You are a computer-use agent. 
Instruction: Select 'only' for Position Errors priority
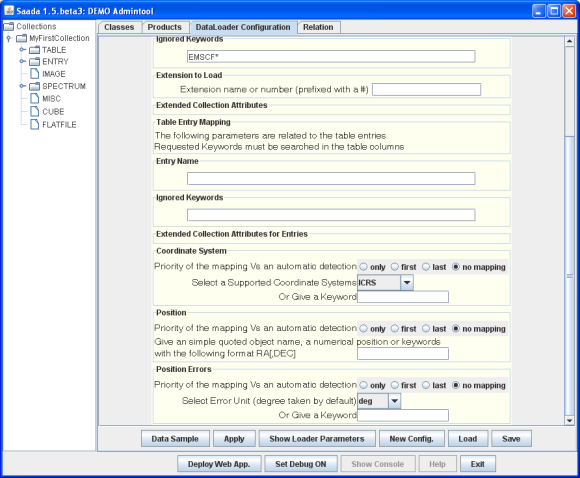[364, 385]
